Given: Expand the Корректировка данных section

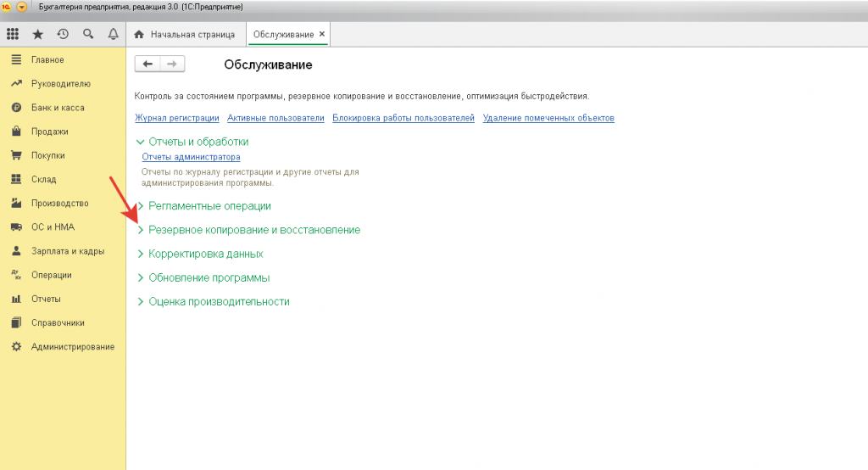Looking at the screenshot, I should click(141, 254).
